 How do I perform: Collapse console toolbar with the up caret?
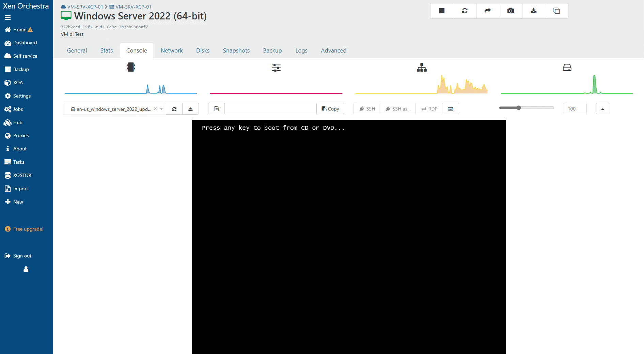coord(602,109)
